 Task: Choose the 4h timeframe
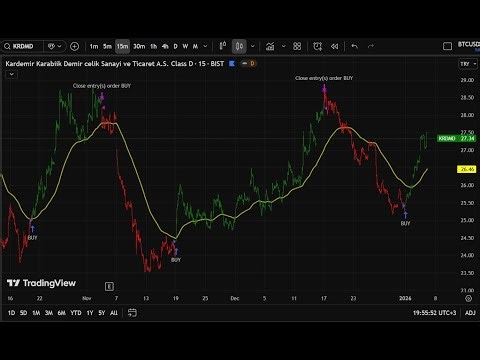coord(165,46)
